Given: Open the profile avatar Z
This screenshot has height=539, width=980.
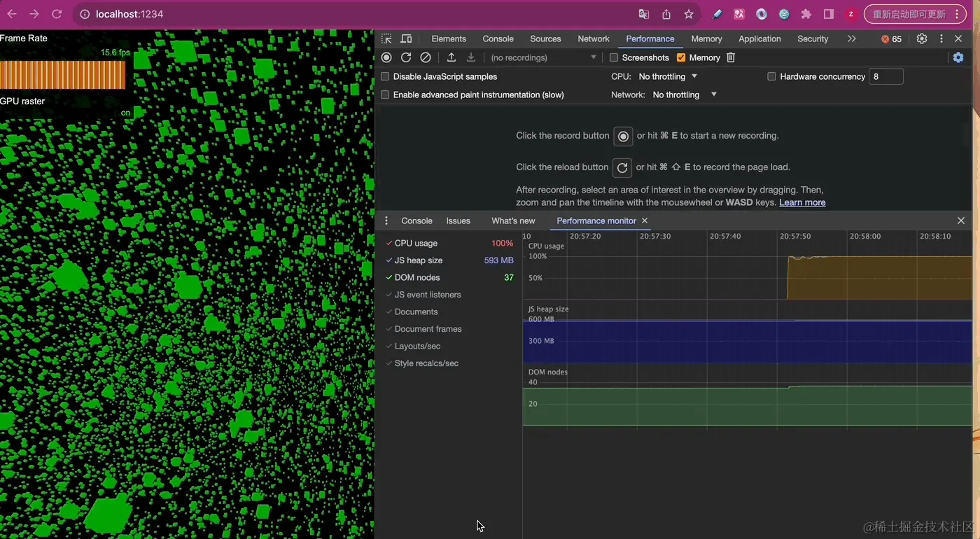Looking at the screenshot, I should click(851, 14).
